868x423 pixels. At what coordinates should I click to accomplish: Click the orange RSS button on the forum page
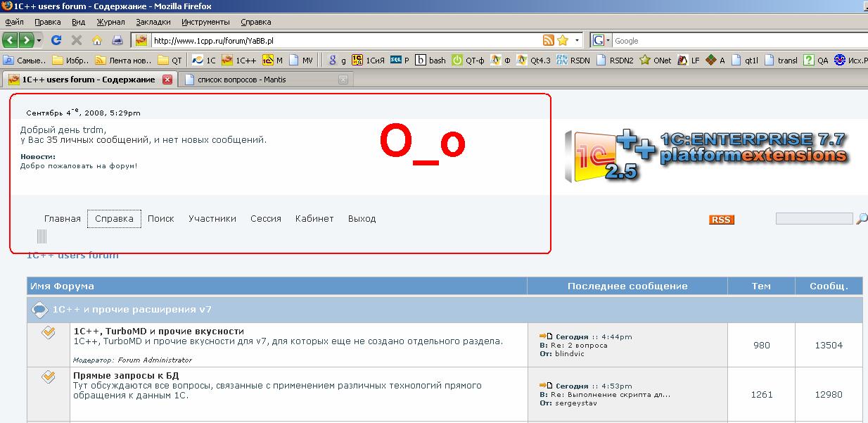click(721, 220)
